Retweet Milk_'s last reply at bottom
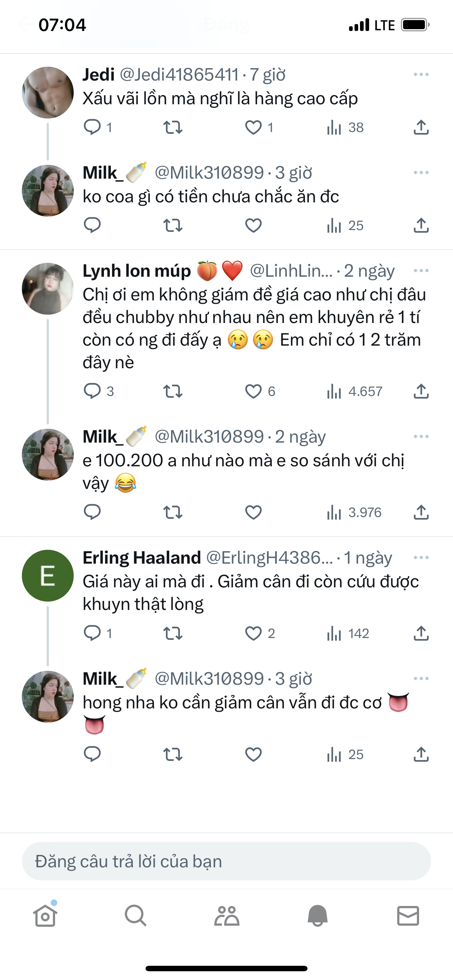The height and width of the screenshot is (980, 453). 173,754
